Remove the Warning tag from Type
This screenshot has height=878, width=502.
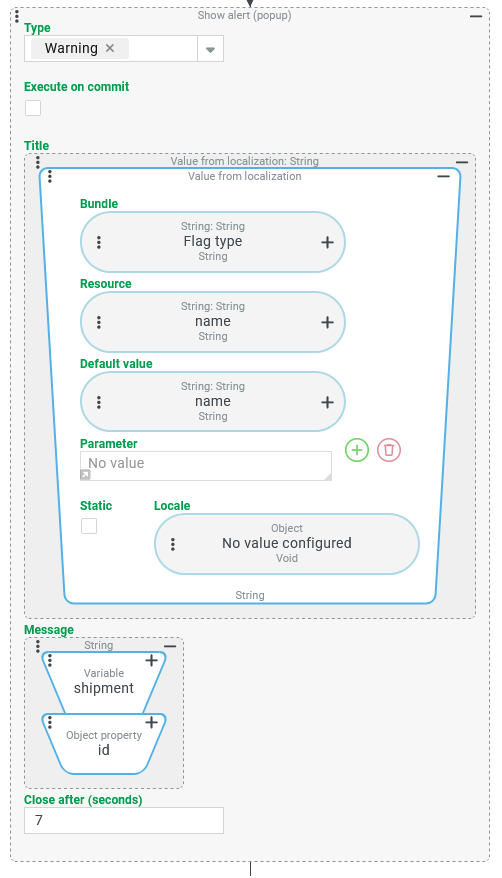[110, 48]
